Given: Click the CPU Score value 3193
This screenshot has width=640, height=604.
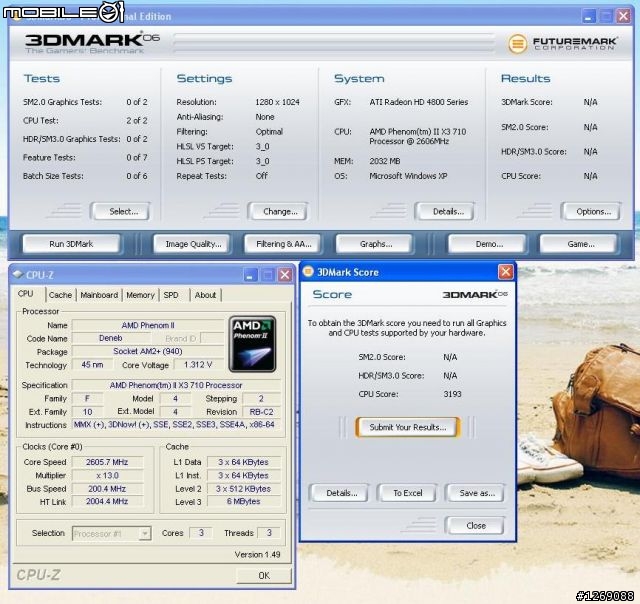Looking at the screenshot, I should [452, 394].
